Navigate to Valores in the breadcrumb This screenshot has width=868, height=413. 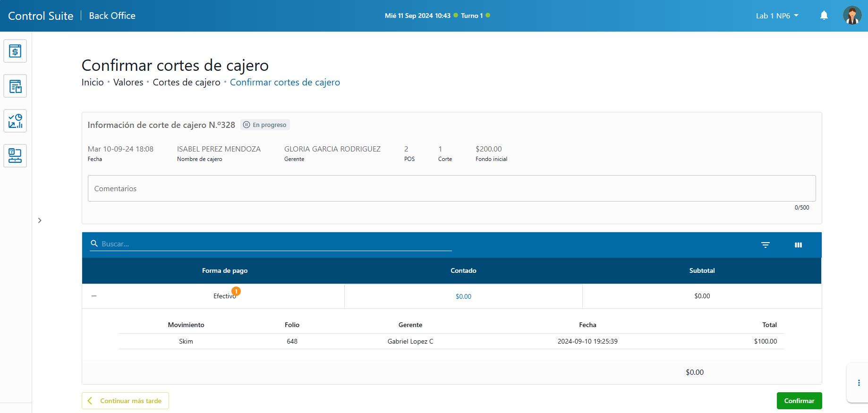click(128, 82)
